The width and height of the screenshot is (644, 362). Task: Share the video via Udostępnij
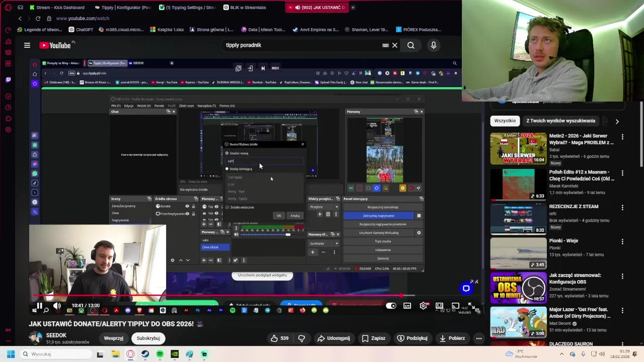point(334,338)
